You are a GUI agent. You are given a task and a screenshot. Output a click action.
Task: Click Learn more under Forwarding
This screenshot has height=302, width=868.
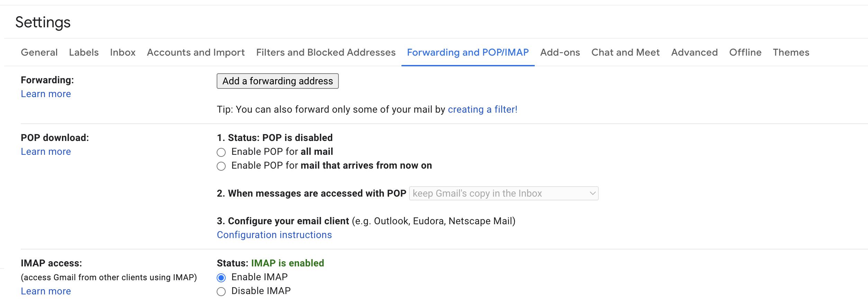tap(46, 94)
